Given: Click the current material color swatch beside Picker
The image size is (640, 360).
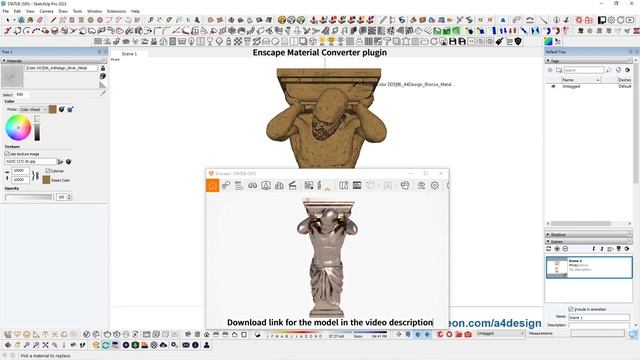Looking at the screenshot, I should point(53,109).
